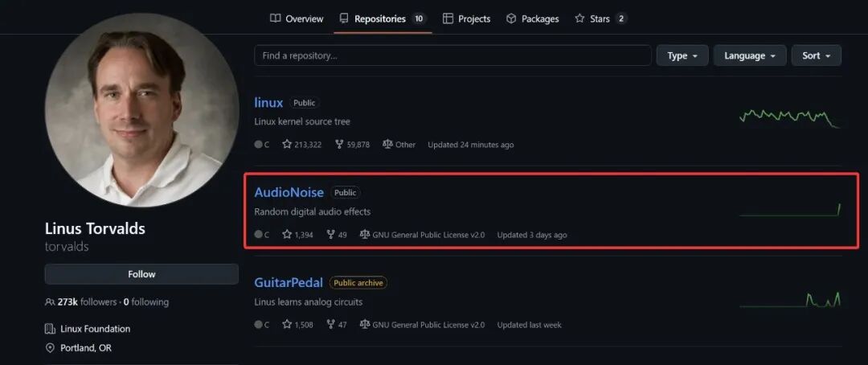Click the Find a repository search field

click(452, 55)
